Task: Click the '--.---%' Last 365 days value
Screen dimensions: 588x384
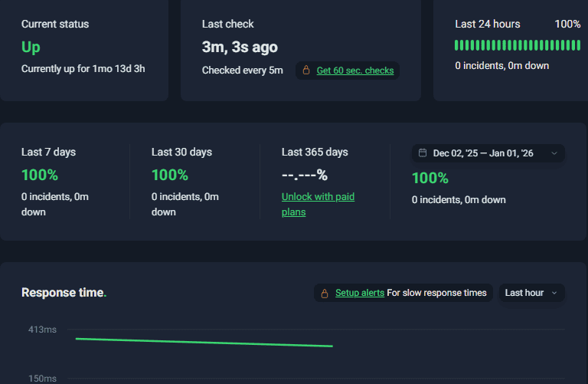Action: coord(305,175)
